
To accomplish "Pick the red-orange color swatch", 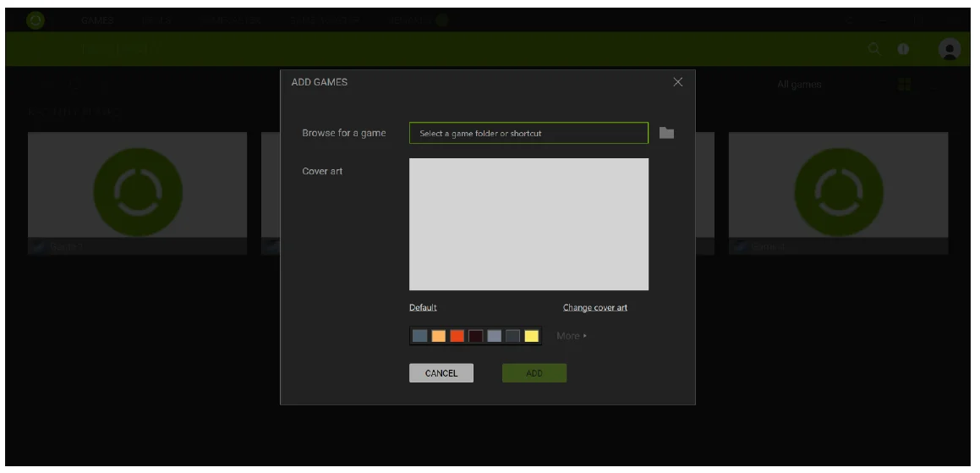I will [x=457, y=336].
